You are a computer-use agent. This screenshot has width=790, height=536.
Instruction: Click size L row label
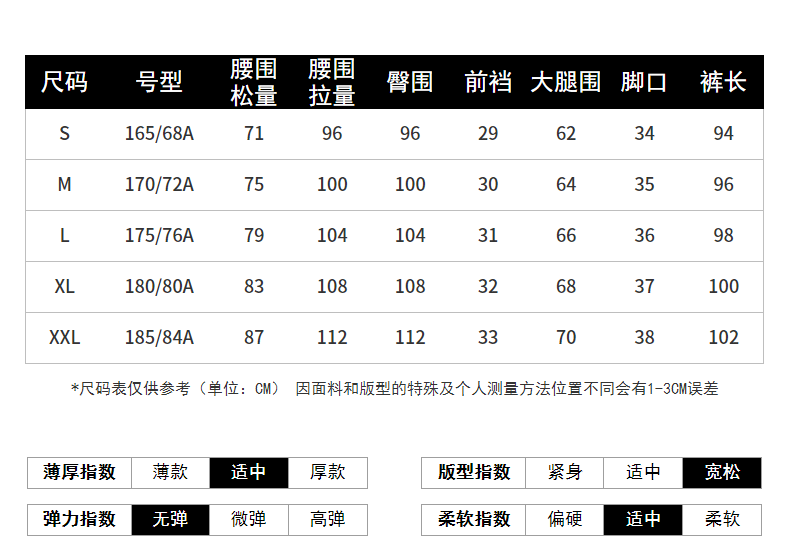pos(64,235)
